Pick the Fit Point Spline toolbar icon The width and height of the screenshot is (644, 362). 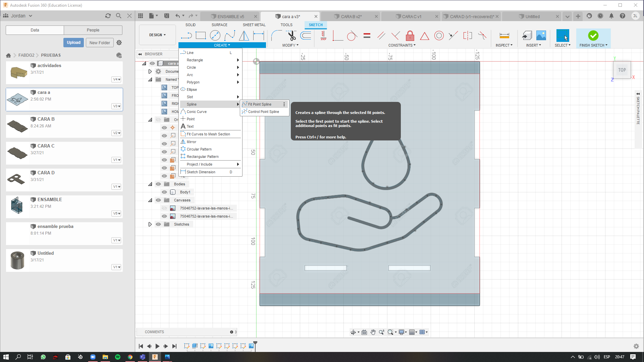[230, 36]
